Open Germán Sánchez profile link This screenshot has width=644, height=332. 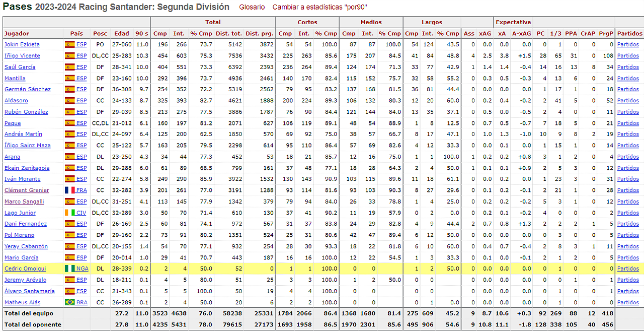[x=28, y=89]
